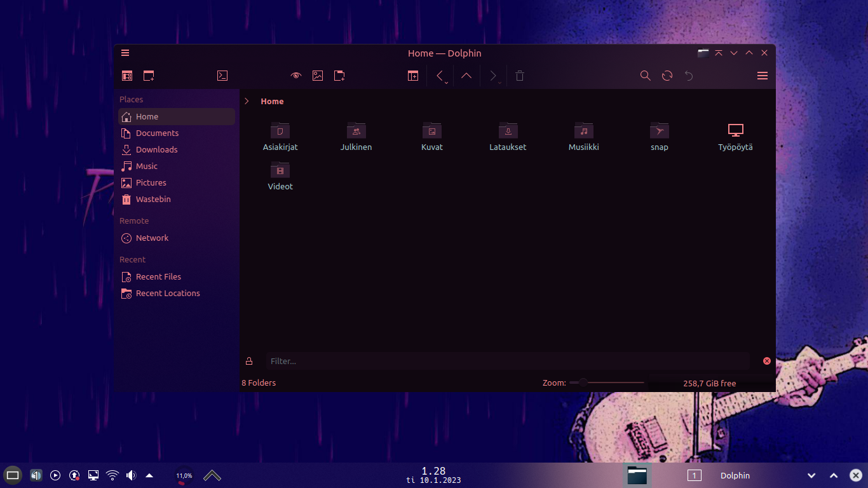Reload the current folder view

[x=667, y=76]
